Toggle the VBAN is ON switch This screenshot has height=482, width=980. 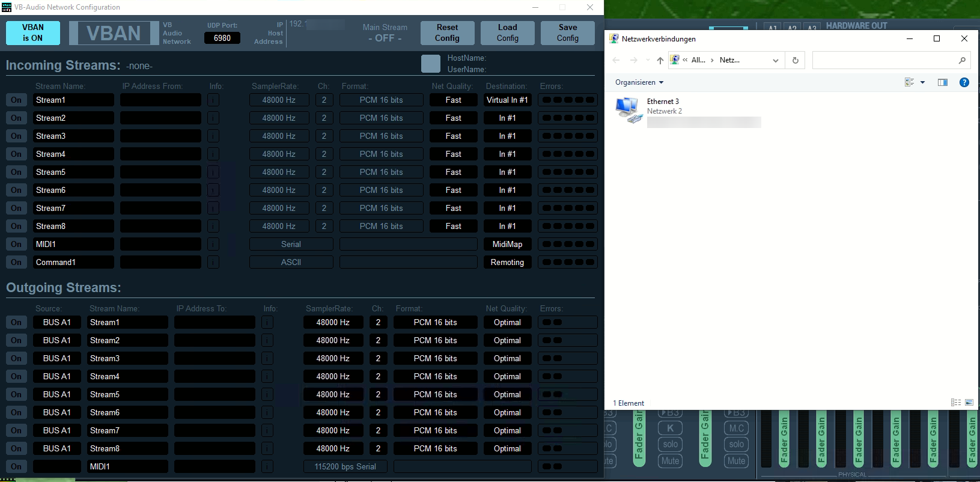tap(33, 33)
